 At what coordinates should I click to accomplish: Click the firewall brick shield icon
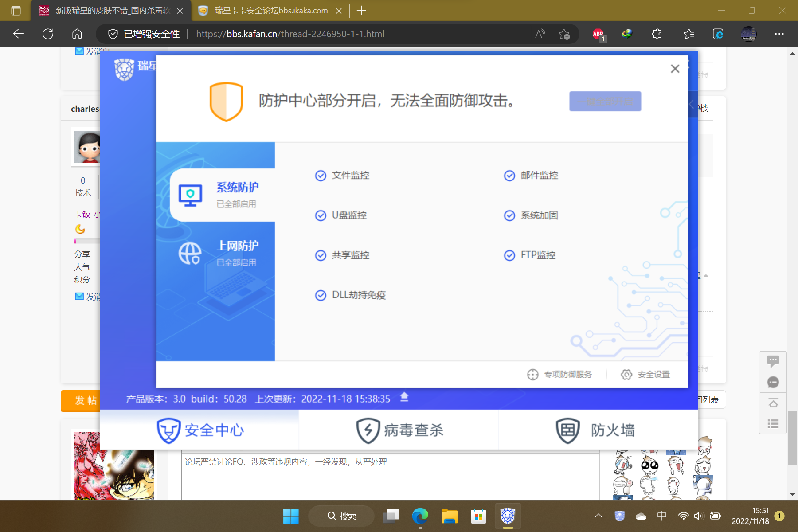click(568, 430)
